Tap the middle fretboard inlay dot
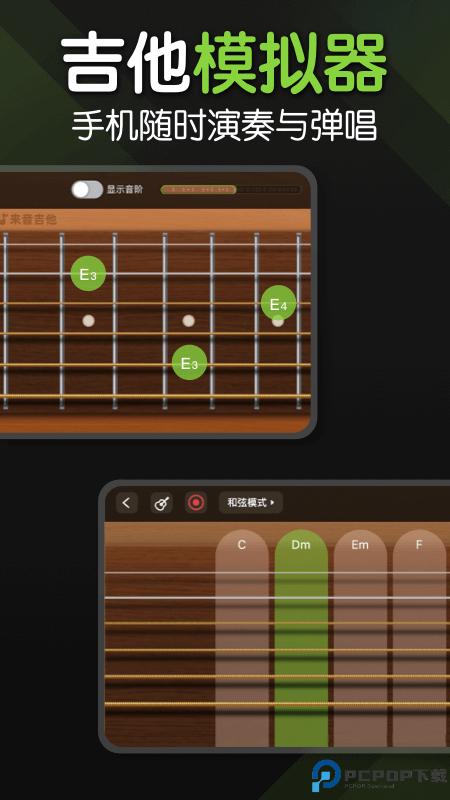Screen dimensions: 450x800 coord(189,320)
